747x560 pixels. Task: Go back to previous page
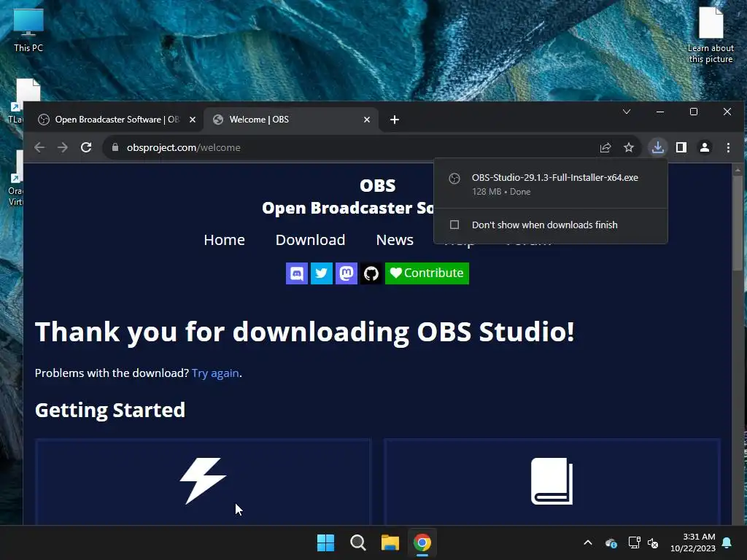point(39,147)
